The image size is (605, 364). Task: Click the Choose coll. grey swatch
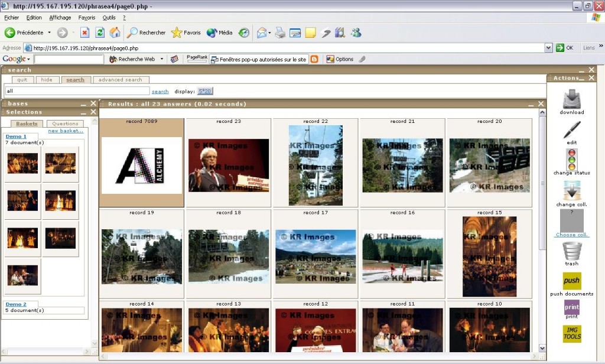pyautogui.click(x=571, y=221)
